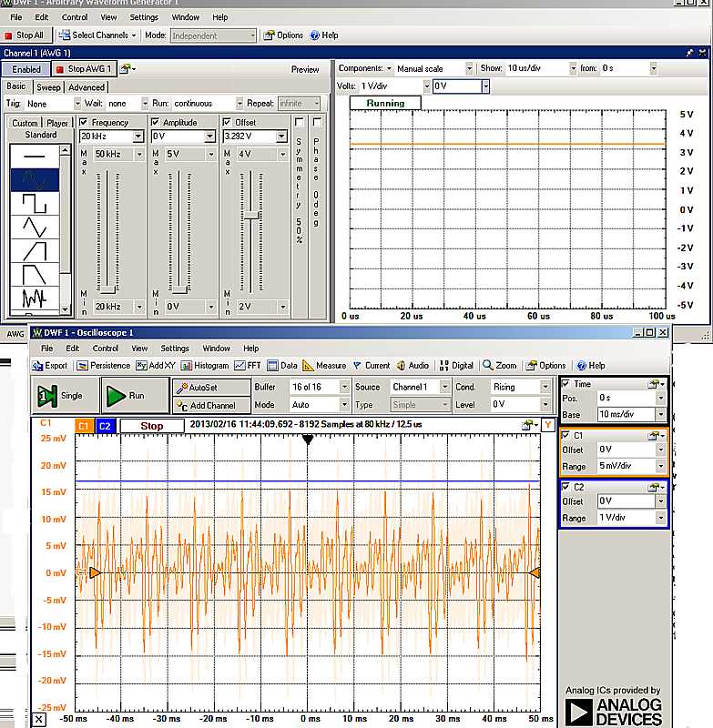Uncheck the C2 channel checkbox
Image resolution: width=713 pixels, height=728 pixels.
(565, 487)
